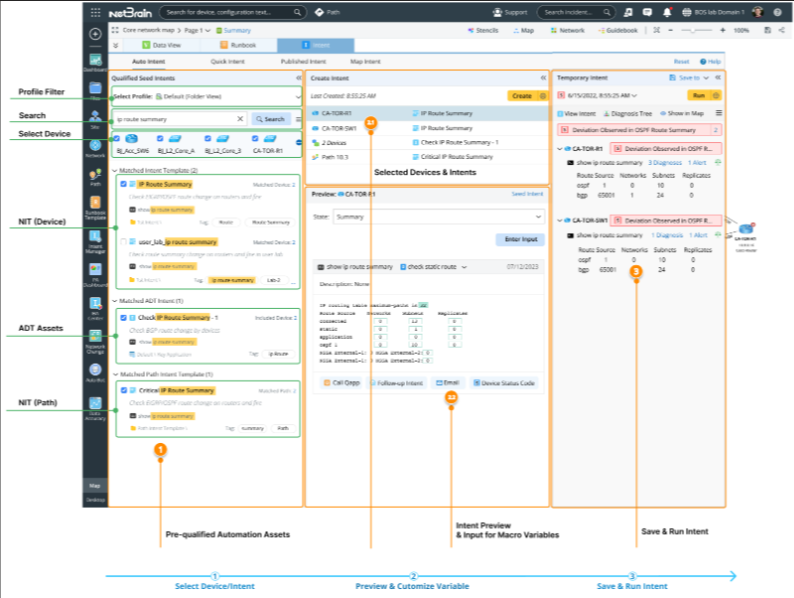Click the add (plus) sidebar icon

[95, 34]
